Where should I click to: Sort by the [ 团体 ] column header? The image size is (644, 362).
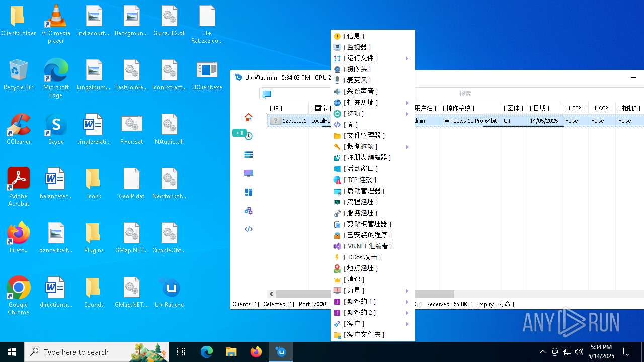(x=514, y=108)
